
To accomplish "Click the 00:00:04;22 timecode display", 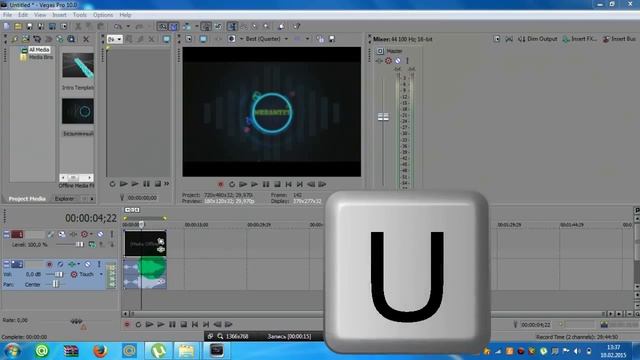I will click(x=91, y=218).
